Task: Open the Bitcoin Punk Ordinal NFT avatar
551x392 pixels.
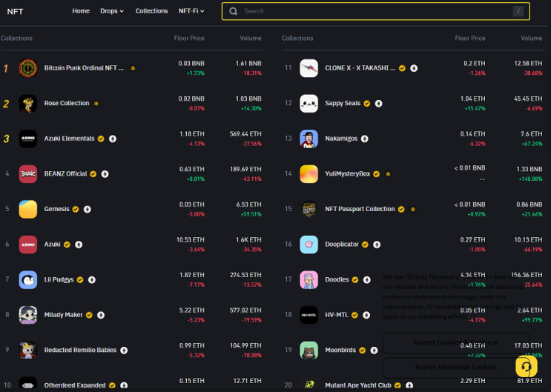Action: pos(27,68)
